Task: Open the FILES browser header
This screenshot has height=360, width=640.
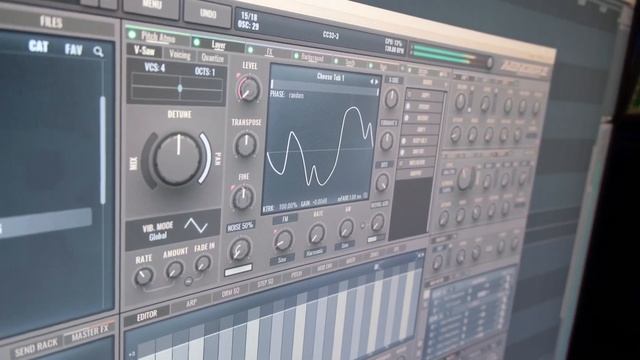Action: pyautogui.click(x=51, y=22)
